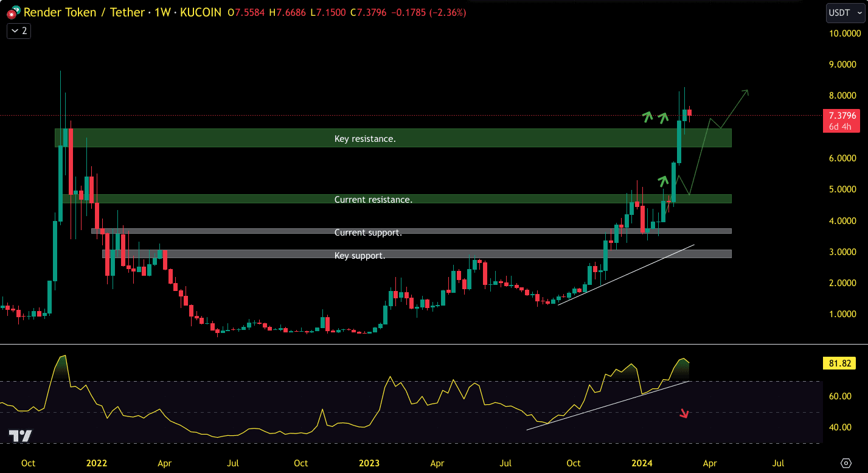Viewport: 868px width, 473px height.
Task: Click the high value H7.6686
Action: tap(288, 12)
